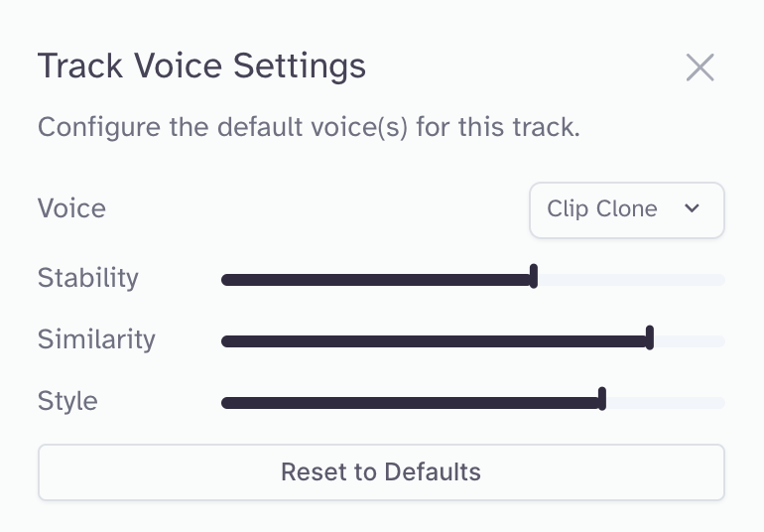Click the filled portion of Style slider track
The height and width of the screenshot is (532, 764).
pos(411,403)
